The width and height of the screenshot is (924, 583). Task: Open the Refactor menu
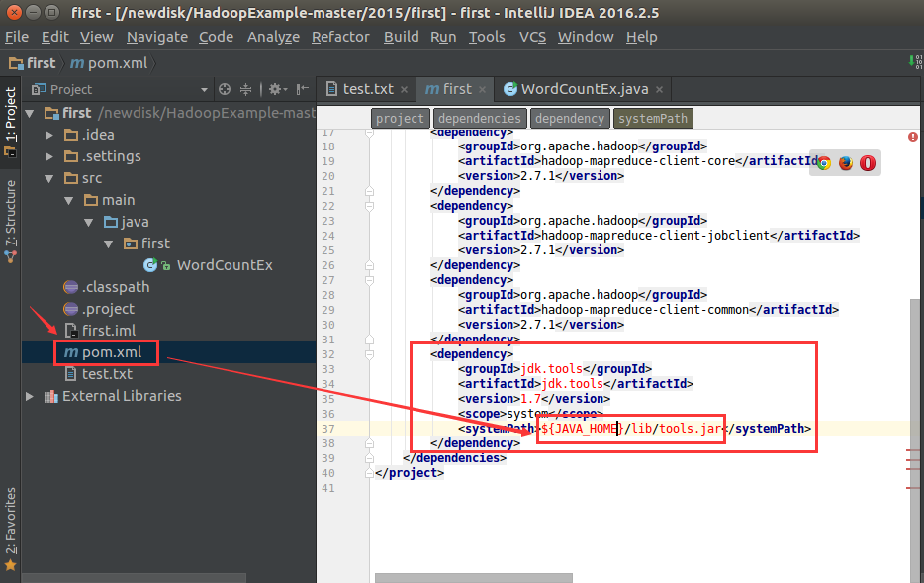(x=340, y=37)
